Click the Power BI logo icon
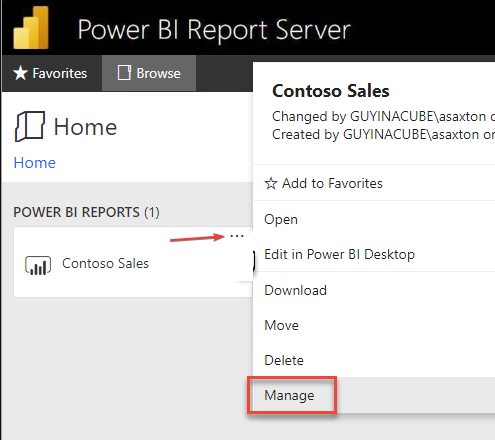Screen dimensions: 495x440 click(x=31, y=28)
